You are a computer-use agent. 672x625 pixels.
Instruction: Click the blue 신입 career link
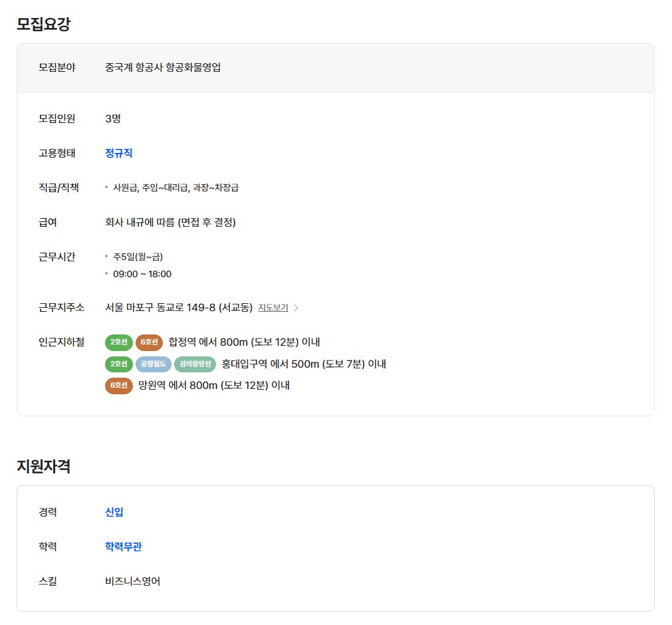(114, 512)
